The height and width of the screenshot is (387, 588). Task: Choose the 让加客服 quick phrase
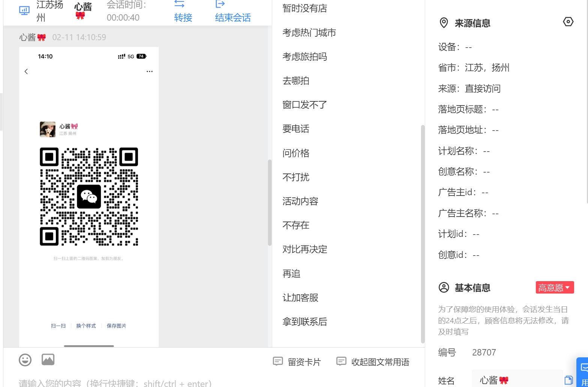300,298
